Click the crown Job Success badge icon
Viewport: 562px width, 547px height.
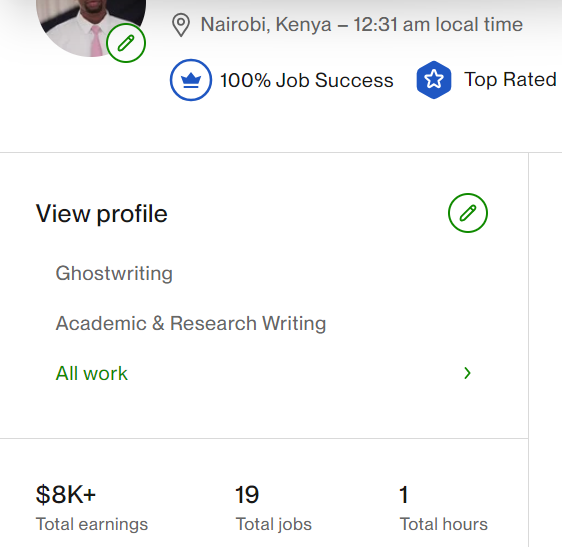pos(191,80)
